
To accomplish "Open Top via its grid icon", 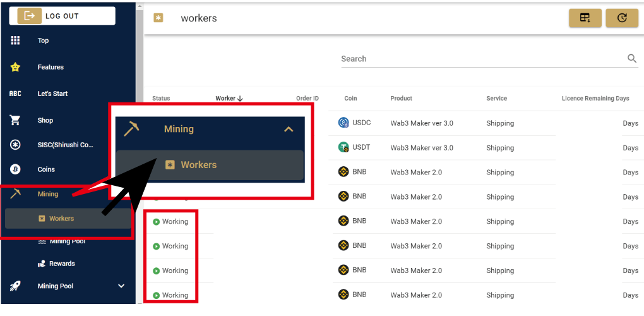I will click(15, 40).
